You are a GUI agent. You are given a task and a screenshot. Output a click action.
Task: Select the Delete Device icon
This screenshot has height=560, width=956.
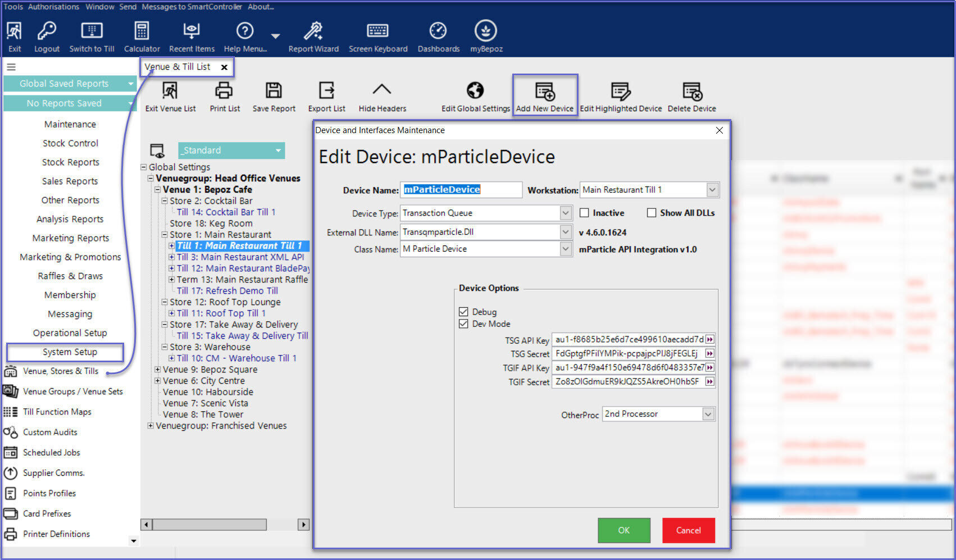click(x=691, y=96)
